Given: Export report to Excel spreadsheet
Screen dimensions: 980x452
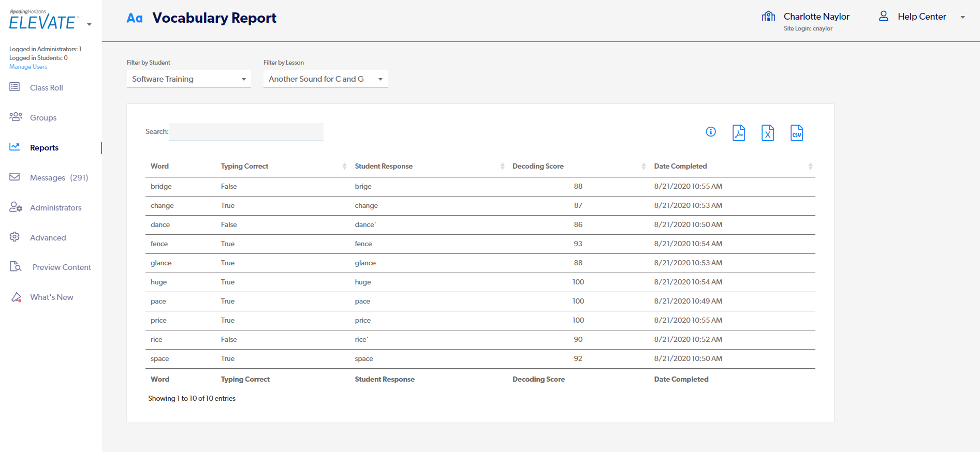Looking at the screenshot, I should [768, 133].
